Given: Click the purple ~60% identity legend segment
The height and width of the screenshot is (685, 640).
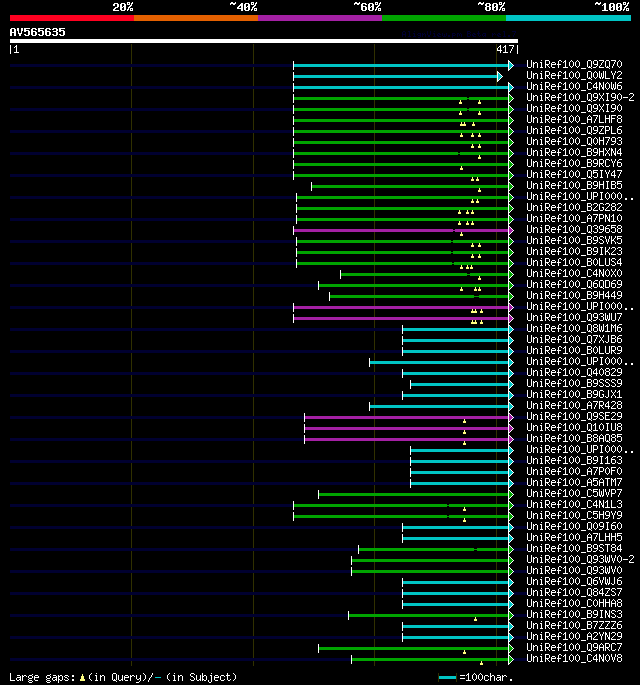Looking at the screenshot, I should tap(320, 18).
